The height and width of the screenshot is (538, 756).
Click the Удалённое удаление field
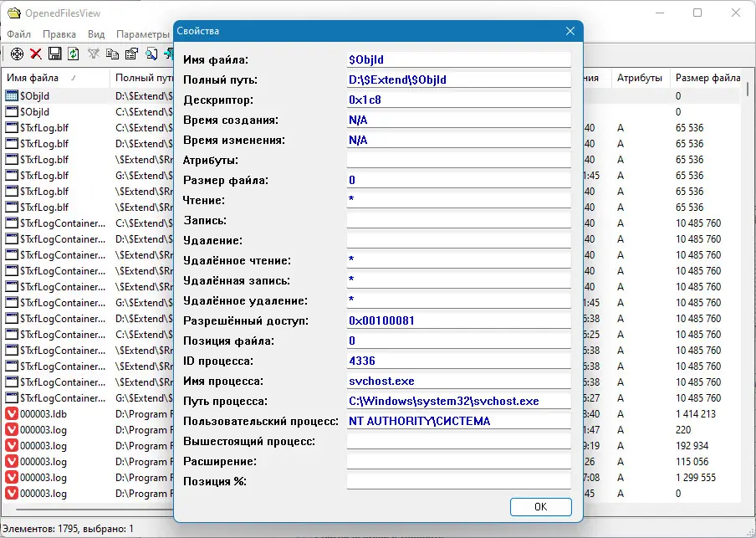pyautogui.click(x=458, y=300)
